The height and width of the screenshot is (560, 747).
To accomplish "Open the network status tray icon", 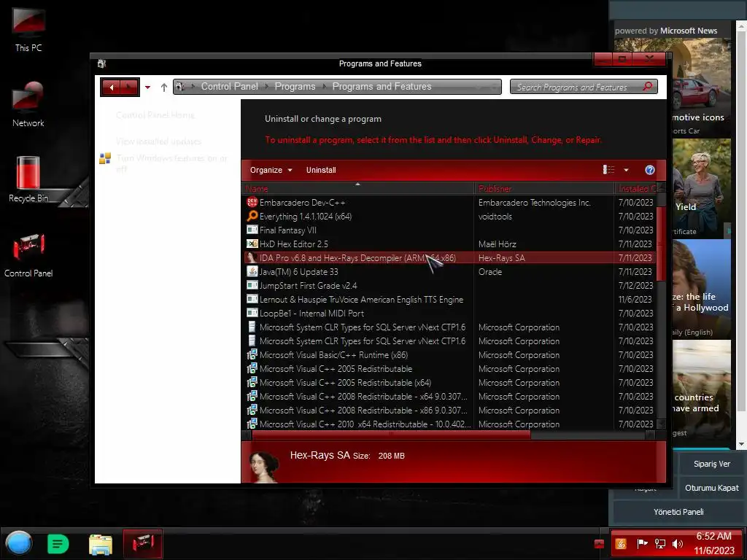I will click(659, 543).
